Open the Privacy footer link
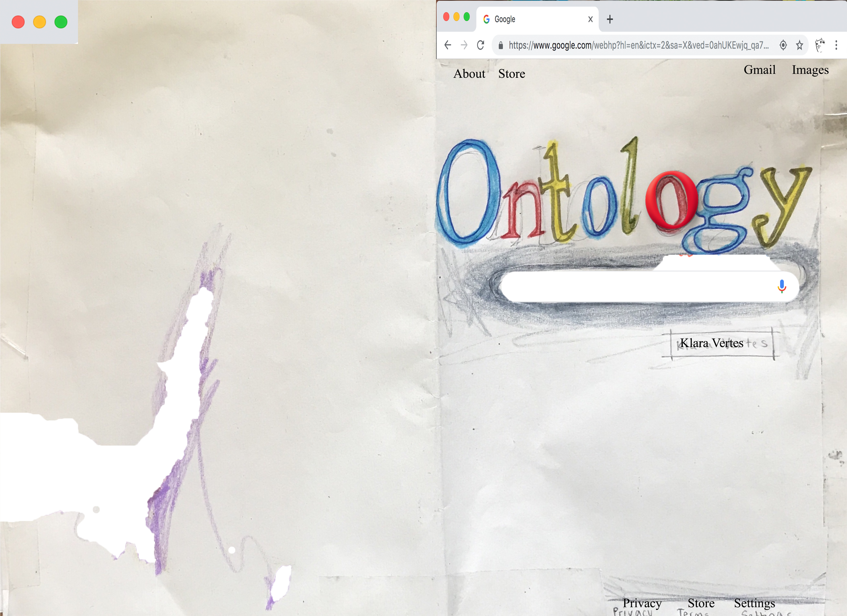The width and height of the screenshot is (847, 616). click(x=642, y=603)
